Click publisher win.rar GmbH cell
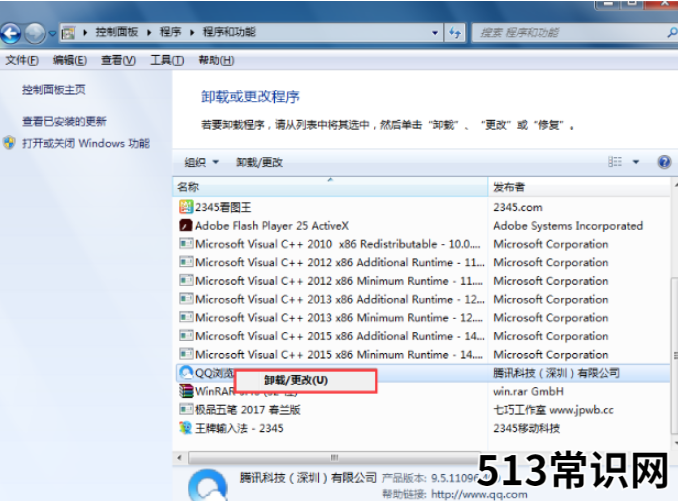The height and width of the screenshot is (501, 678). pos(528,392)
